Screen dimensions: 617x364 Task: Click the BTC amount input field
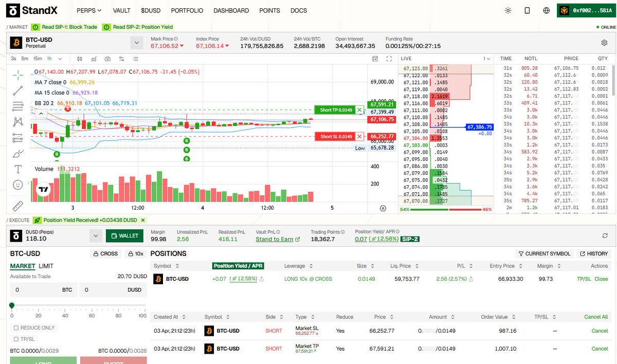pyautogui.click(x=44, y=289)
